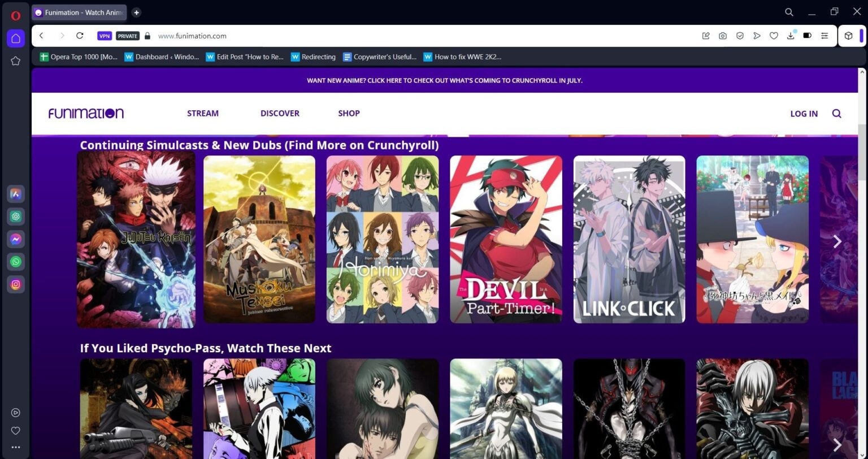868x459 pixels.
Task: Select The Devil Is a Part-Timer poster
Action: pos(505,239)
